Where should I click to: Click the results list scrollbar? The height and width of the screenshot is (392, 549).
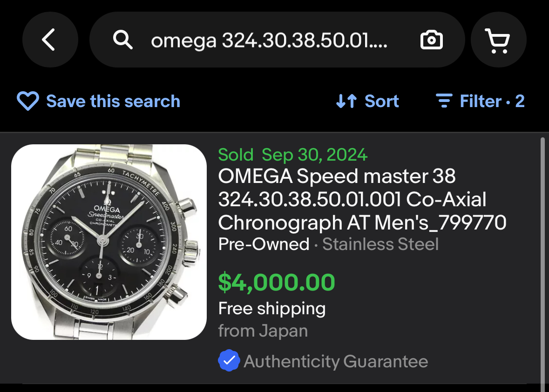click(x=542, y=261)
